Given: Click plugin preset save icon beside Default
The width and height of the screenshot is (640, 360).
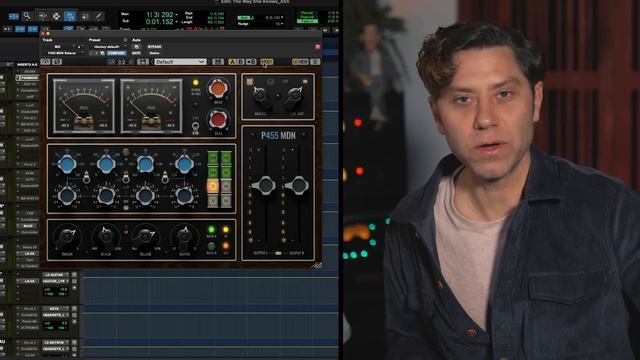Looking at the screenshot, I should [x=218, y=62].
